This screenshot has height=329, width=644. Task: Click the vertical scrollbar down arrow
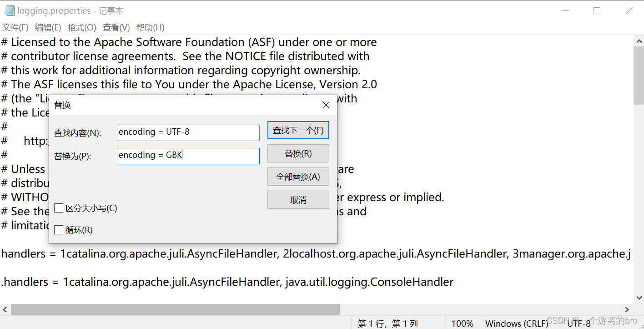coord(639,298)
